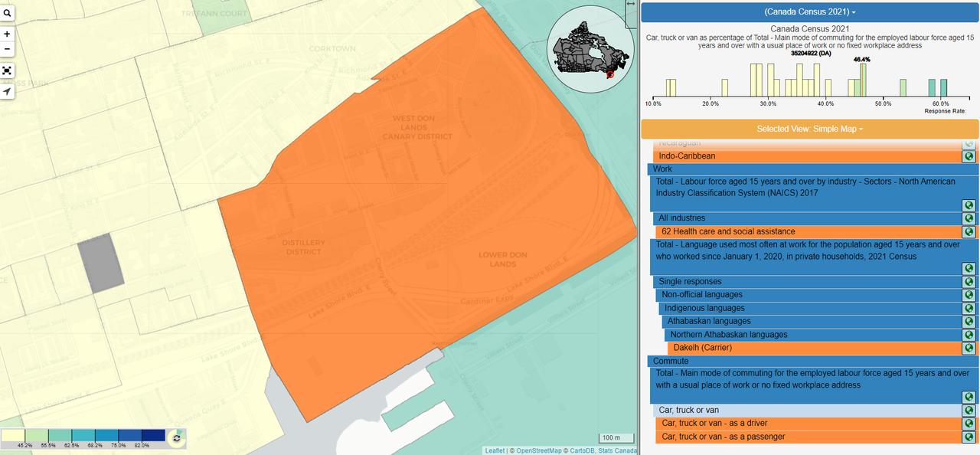Toggle globe on Car, truck or van - as a driver

(x=969, y=424)
